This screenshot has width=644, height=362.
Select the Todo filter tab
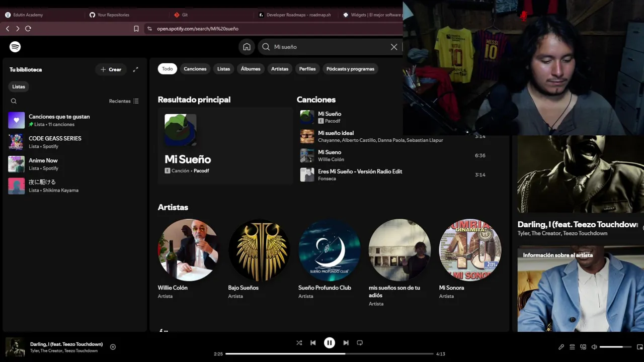pos(168,69)
